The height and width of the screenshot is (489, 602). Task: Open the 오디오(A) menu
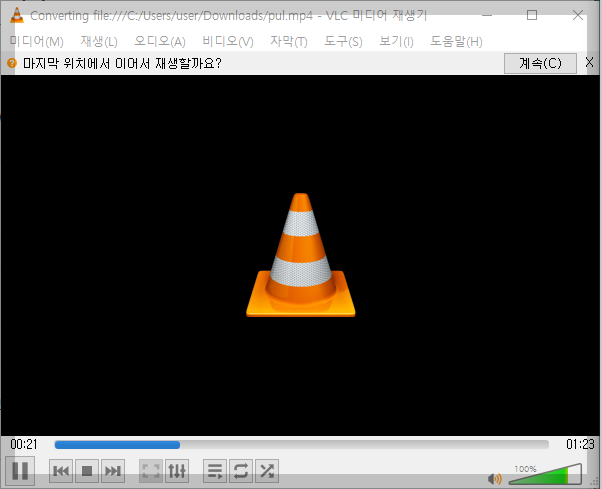point(160,41)
